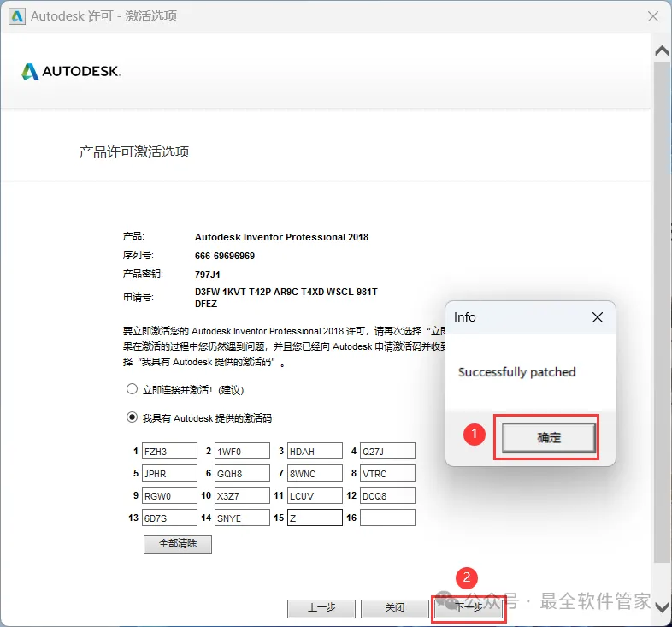Click the empty activation code field 16
The width and height of the screenshot is (672, 627).
(387, 518)
